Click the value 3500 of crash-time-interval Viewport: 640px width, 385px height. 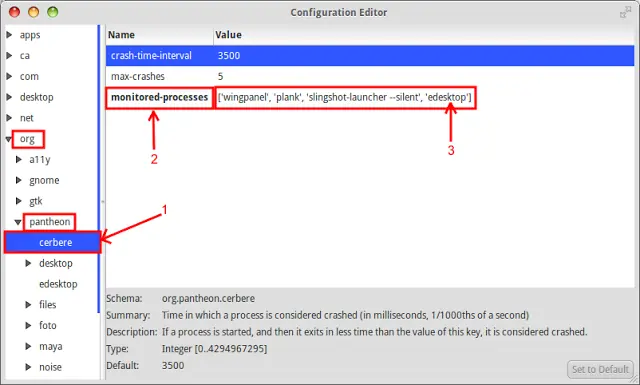tap(229, 56)
